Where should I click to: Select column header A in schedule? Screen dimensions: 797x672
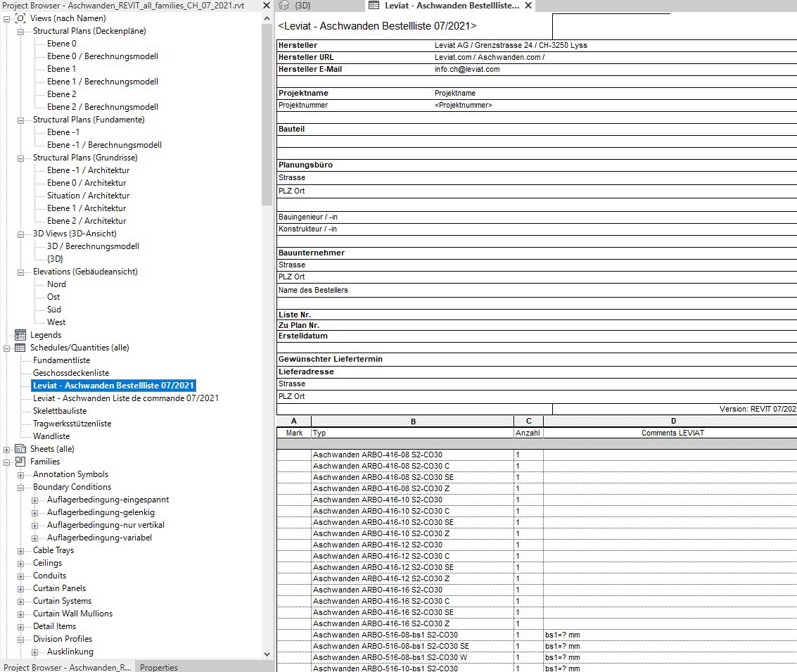pos(294,421)
